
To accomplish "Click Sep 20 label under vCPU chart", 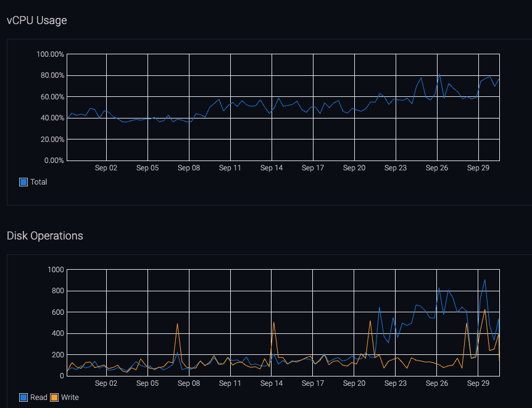I will click(354, 168).
